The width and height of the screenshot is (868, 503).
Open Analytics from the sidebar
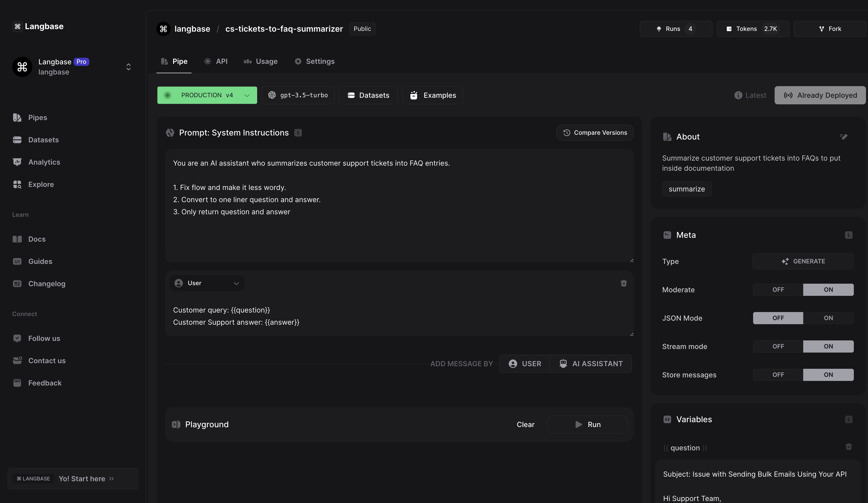pyautogui.click(x=44, y=162)
